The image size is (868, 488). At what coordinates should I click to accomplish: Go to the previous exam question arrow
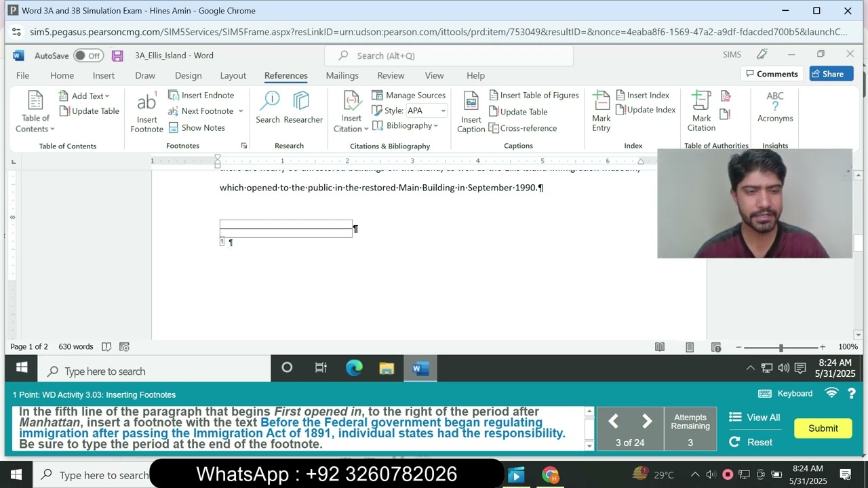tap(613, 422)
